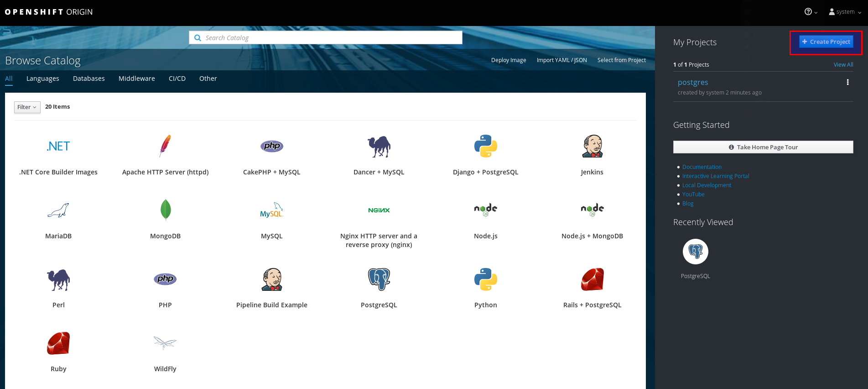Screen dimensions: 868x389
Task: Open the recently viewed PostgreSQL icon
Action: 696,252
